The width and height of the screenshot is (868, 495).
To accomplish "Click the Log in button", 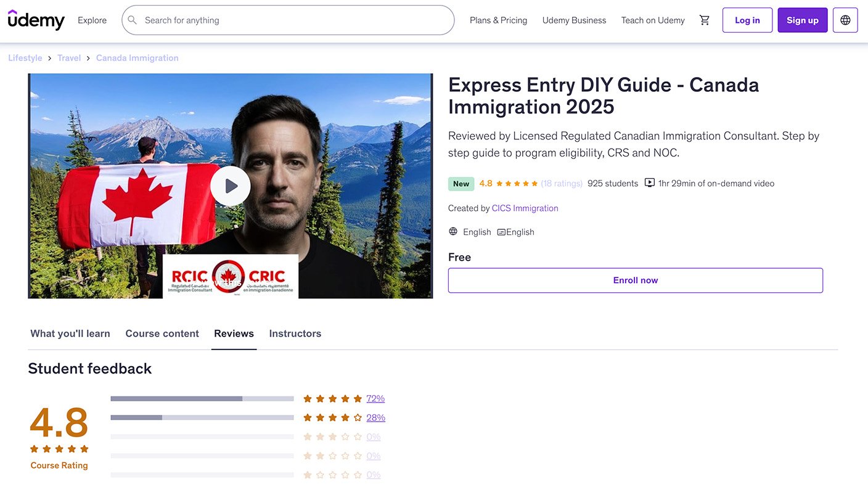I will point(747,20).
